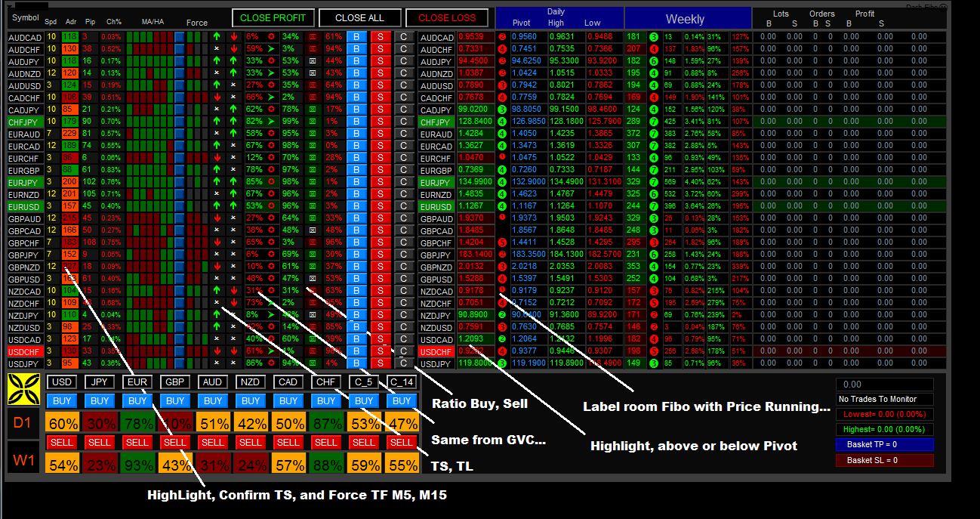Click the Weekly header
Viewport: 980px width, 519px height.
(x=688, y=19)
